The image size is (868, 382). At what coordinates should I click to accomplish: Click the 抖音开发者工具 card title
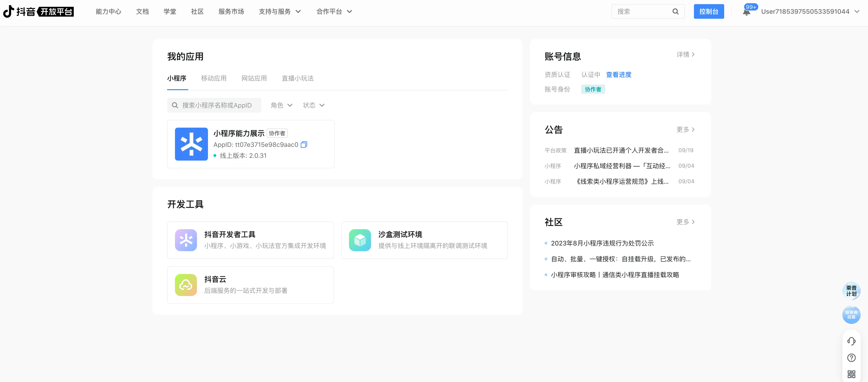click(x=230, y=234)
